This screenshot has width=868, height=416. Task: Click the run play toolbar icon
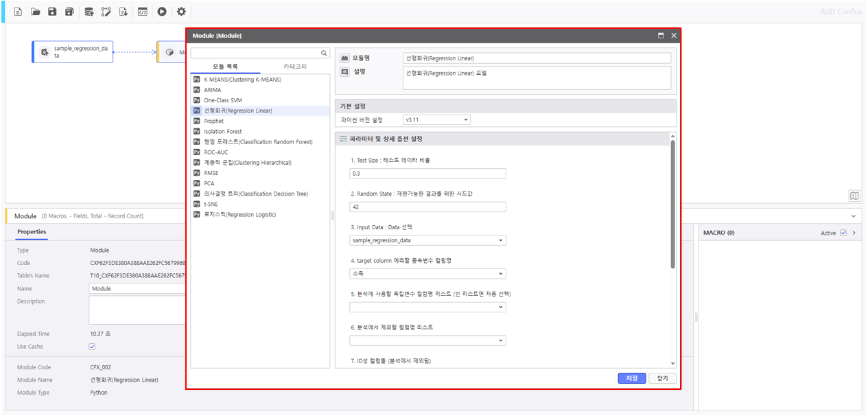[x=162, y=12]
